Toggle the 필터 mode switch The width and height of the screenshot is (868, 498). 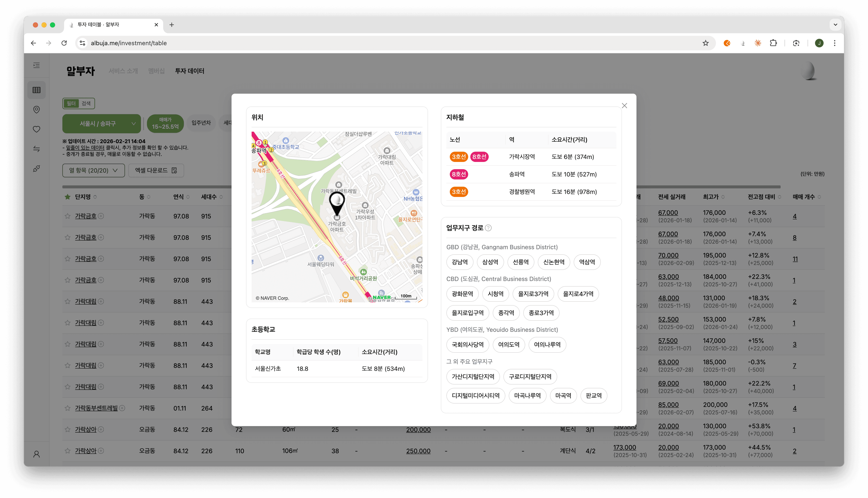coord(71,103)
